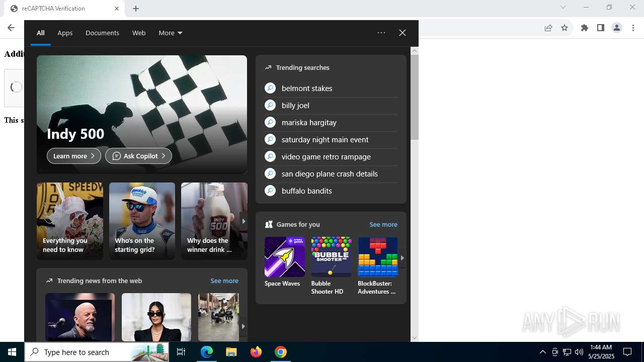Screen dimensions: 644x362
Task: Click the search panel scroll up arrow
Action: click(415, 50)
